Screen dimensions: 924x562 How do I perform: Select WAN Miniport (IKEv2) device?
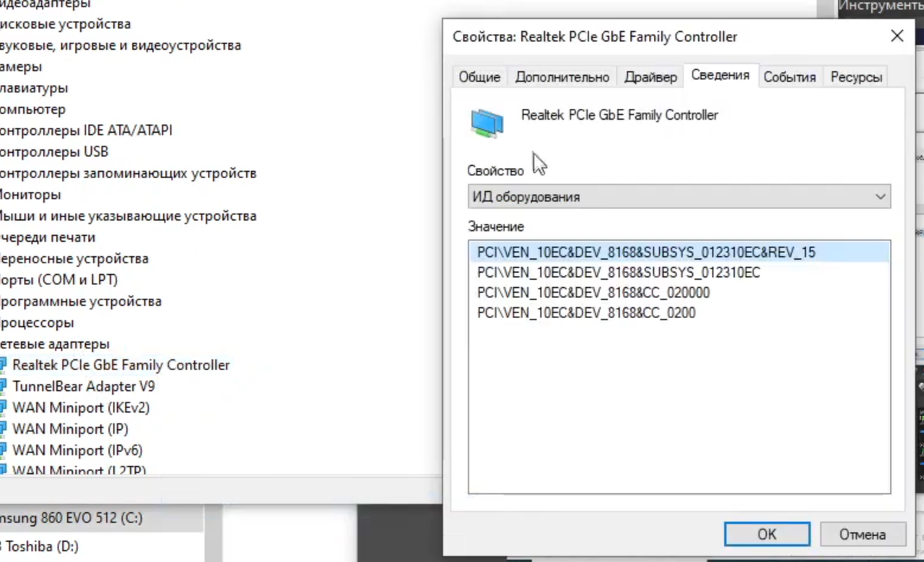pyautogui.click(x=81, y=408)
